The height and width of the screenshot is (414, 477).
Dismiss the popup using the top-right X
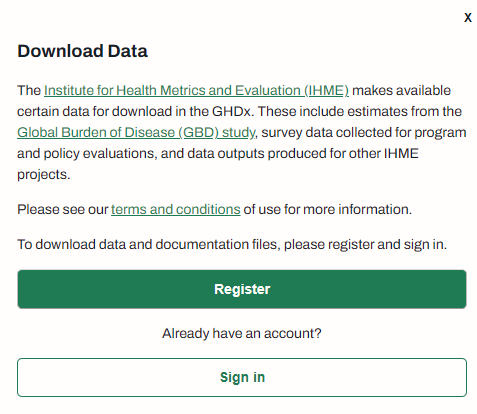pyautogui.click(x=468, y=18)
